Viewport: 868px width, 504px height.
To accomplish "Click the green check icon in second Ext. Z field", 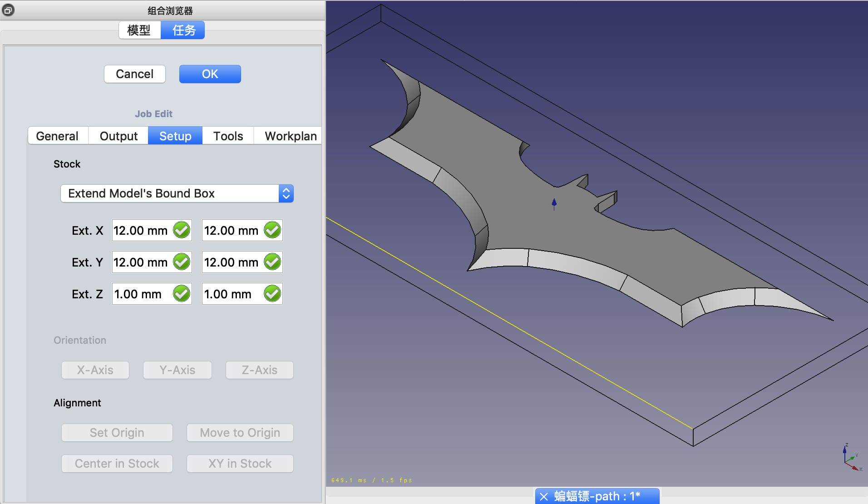I will tap(272, 294).
